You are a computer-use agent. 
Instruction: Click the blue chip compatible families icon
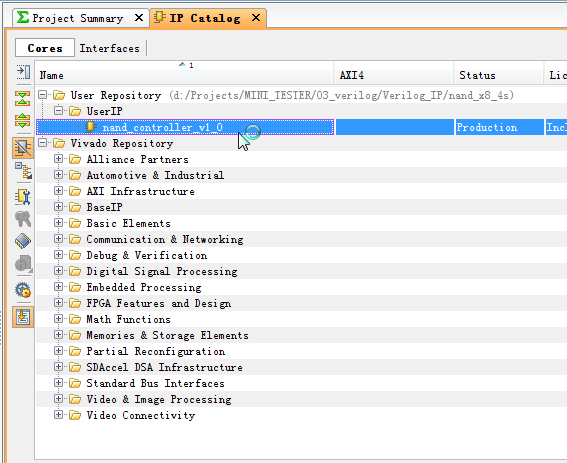pyautogui.click(x=23, y=241)
